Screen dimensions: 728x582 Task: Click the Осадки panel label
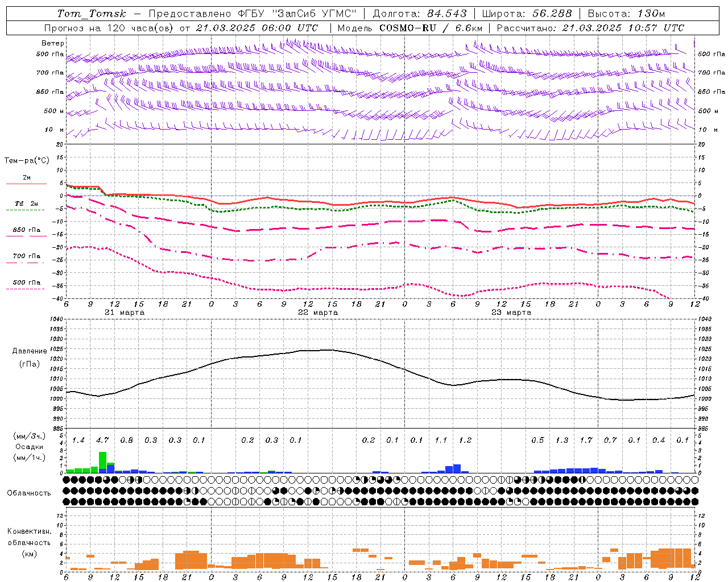click(x=29, y=447)
